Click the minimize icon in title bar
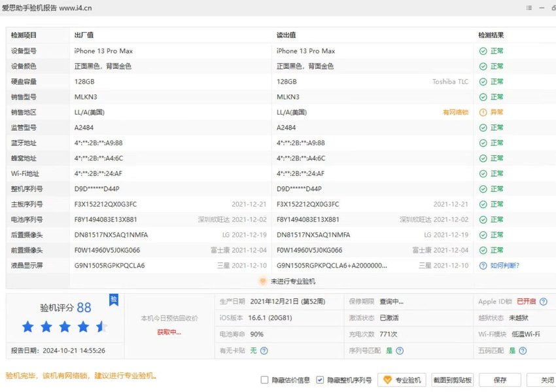 (x=542, y=8)
